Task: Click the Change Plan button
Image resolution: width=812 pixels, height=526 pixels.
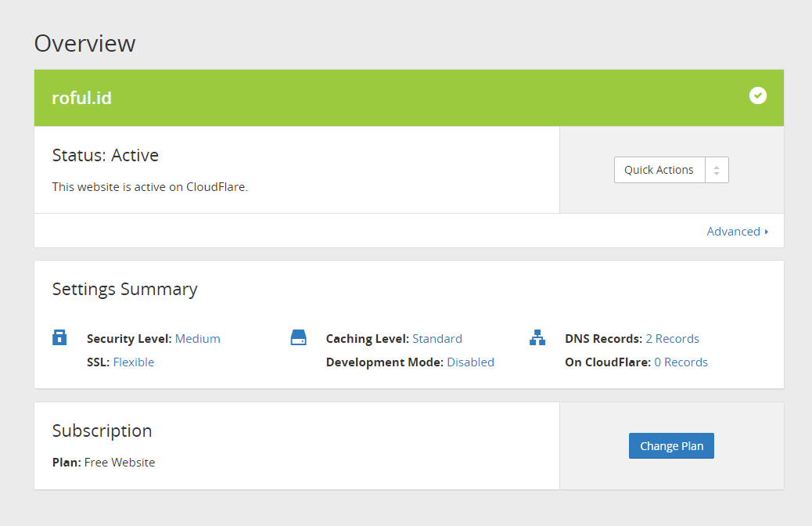Action: [671, 446]
